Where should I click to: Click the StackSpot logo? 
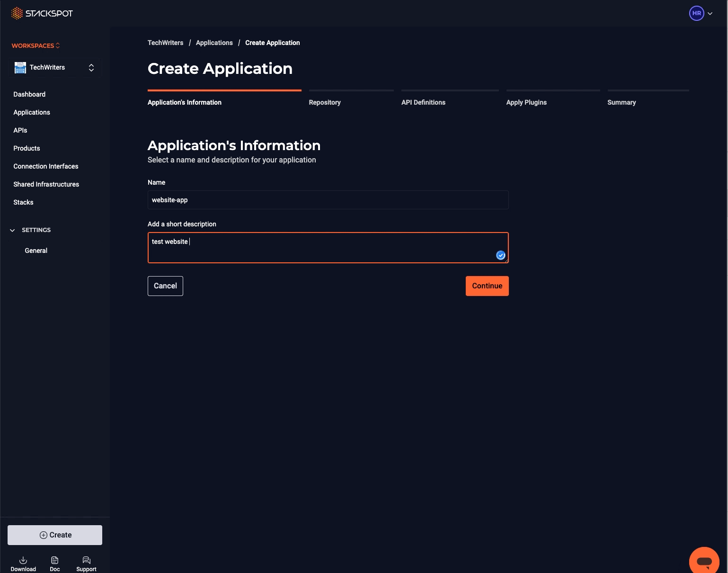tap(42, 13)
